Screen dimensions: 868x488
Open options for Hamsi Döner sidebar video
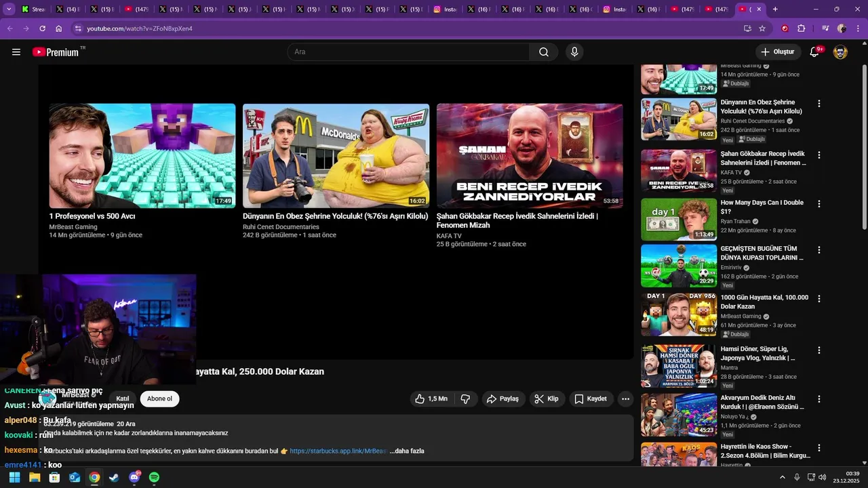click(x=818, y=350)
